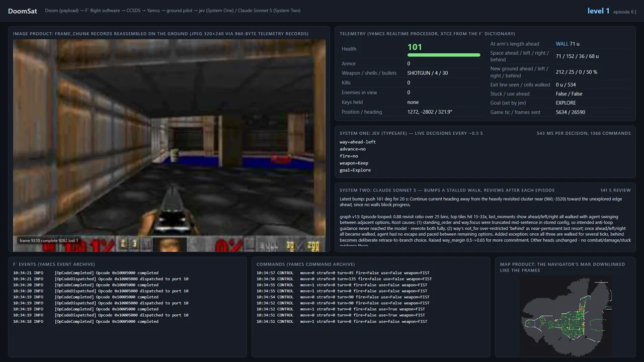This screenshot has width=644, height=362.
Task: Open the reassembled Doom game frame image
Action: tap(169, 146)
